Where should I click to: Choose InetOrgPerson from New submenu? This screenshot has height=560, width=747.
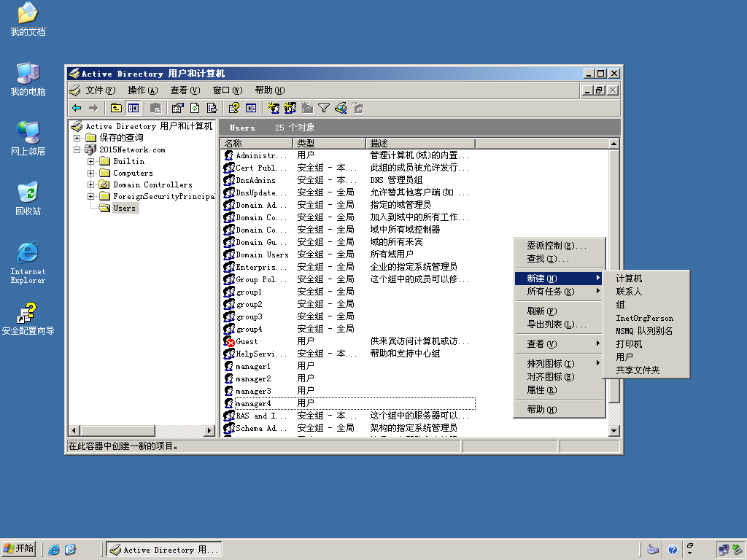(x=646, y=318)
